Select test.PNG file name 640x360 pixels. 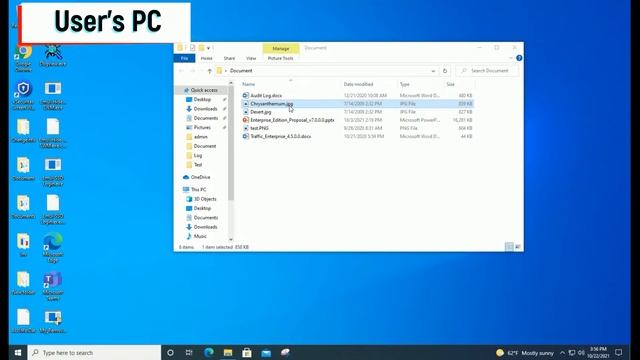tap(259, 128)
